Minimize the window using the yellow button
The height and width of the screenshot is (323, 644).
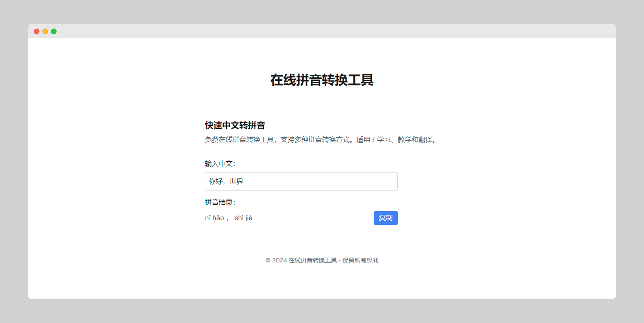[45, 31]
